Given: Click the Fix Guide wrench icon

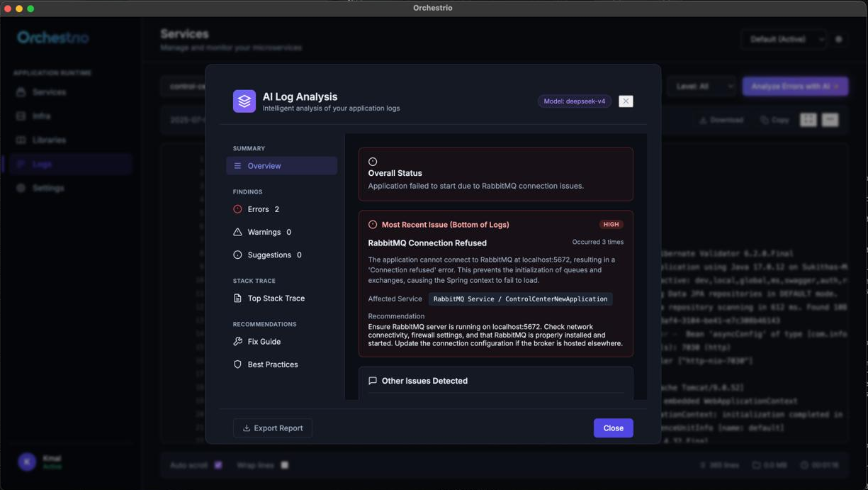Looking at the screenshot, I should tap(237, 342).
